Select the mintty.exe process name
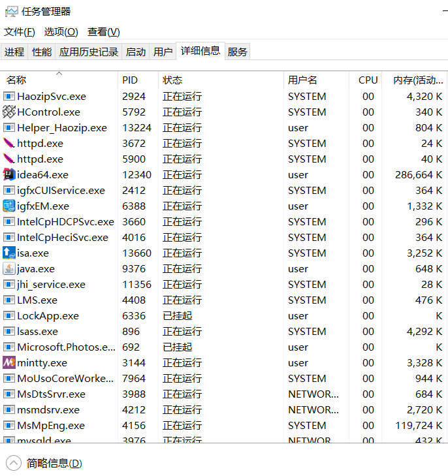The height and width of the screenshot is (476, 448). (42, 363)
